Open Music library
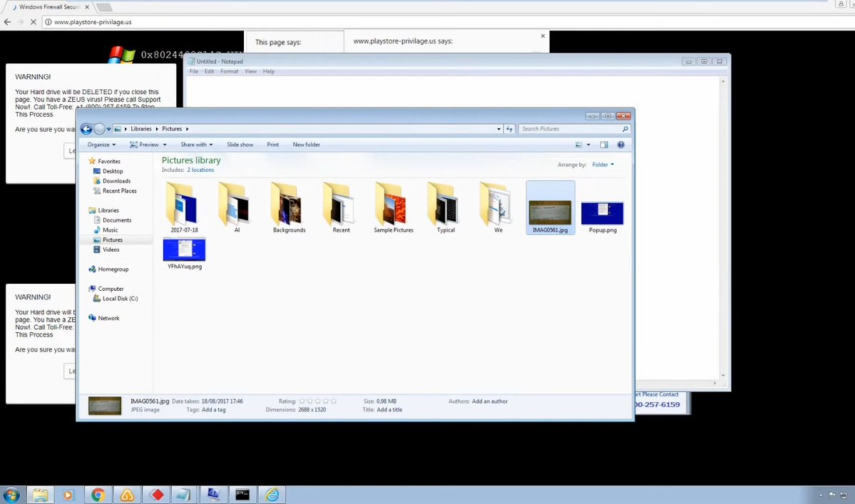The image size is (855, 504). [106, 230]
